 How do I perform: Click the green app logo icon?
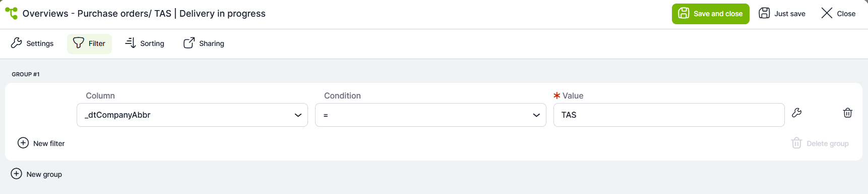pyautogui.click(x=11, y=14)
